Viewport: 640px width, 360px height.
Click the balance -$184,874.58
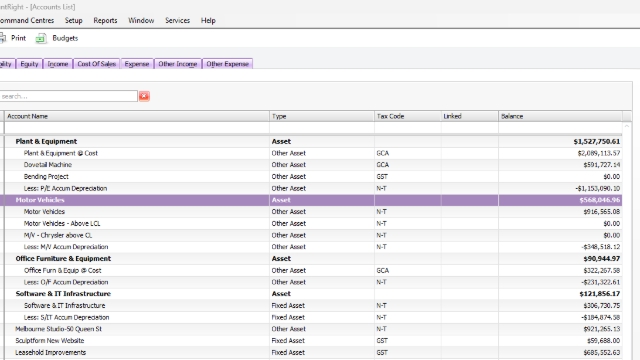click(600, 317)
